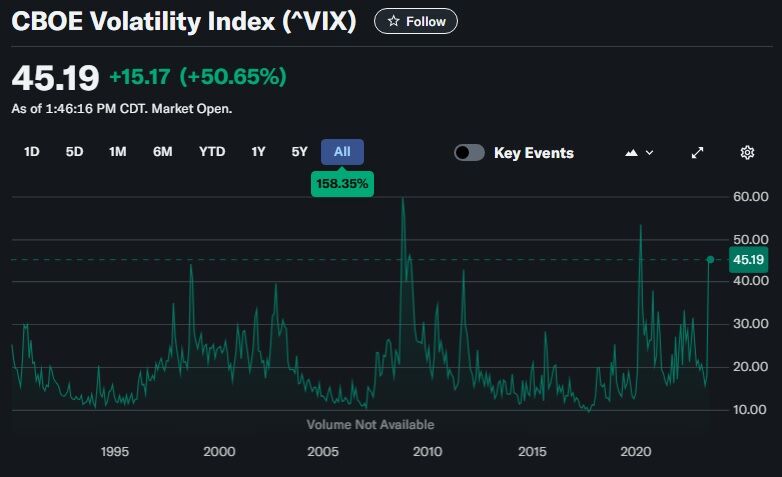Viewport: 782px width, 477px height.
Task: Click the 10.00 y-axis label
Action: [x=750, y=410]
